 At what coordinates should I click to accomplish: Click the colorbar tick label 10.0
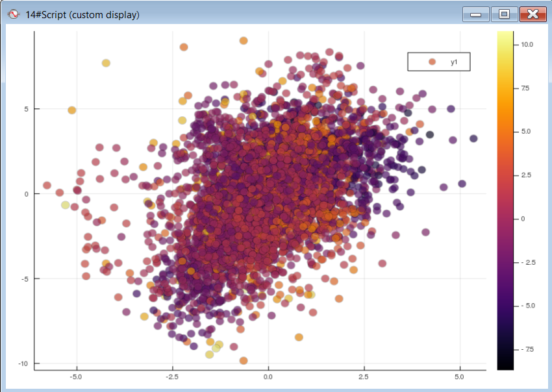pyautogui.click(x=526, y=44)
